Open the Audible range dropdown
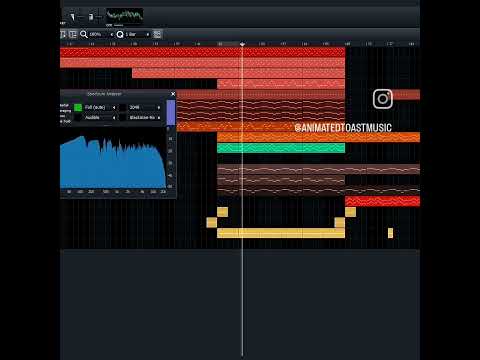Screen dimensions: 480x360 tap(99, 118)
